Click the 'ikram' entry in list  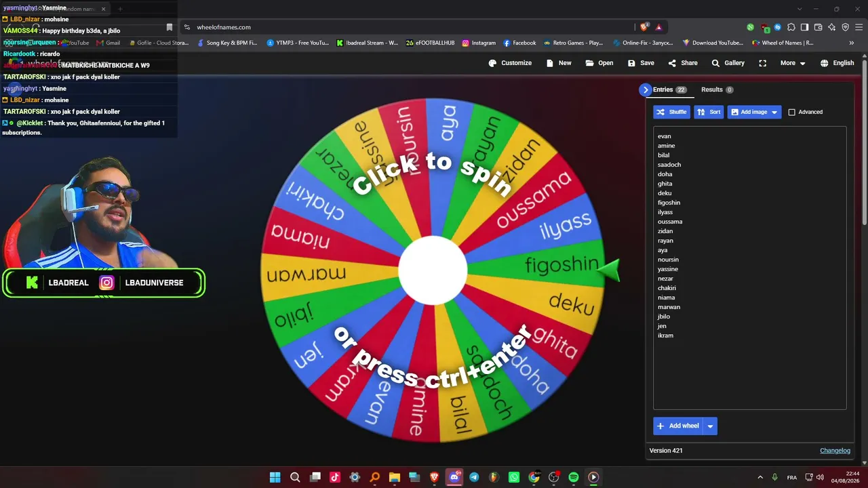point(665,335)
